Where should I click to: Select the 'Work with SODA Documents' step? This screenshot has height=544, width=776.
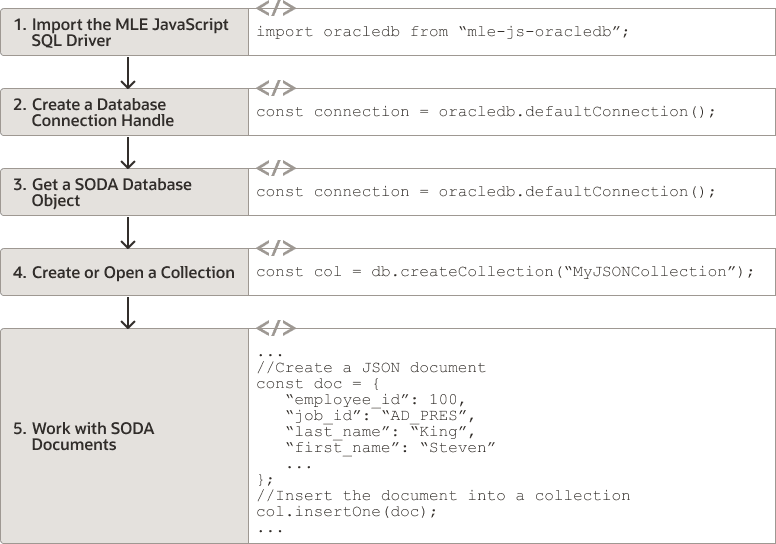pos(124,436)
